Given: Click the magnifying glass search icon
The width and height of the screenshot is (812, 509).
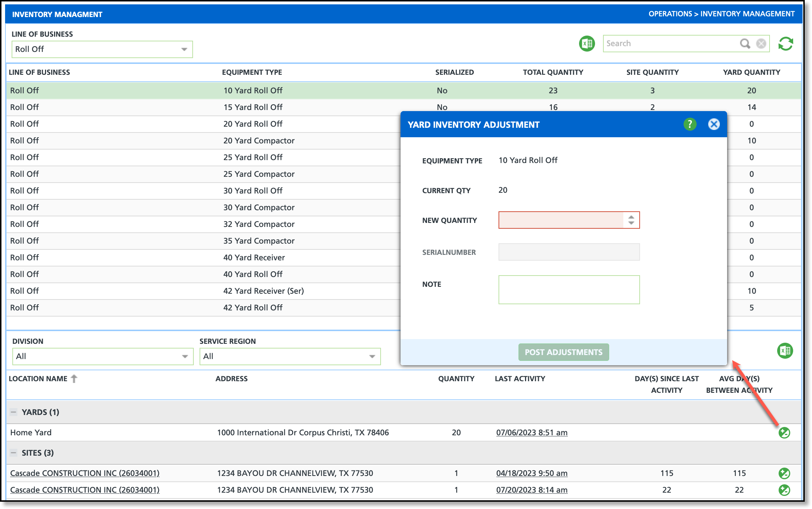Looking at the screenshot, I should (x=745, y=44).
